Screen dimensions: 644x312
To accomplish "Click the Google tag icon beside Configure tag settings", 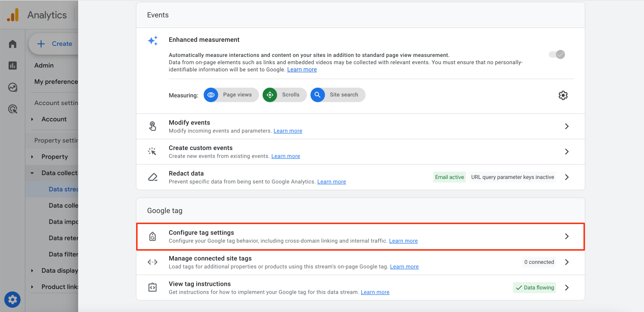I will 153,236.
